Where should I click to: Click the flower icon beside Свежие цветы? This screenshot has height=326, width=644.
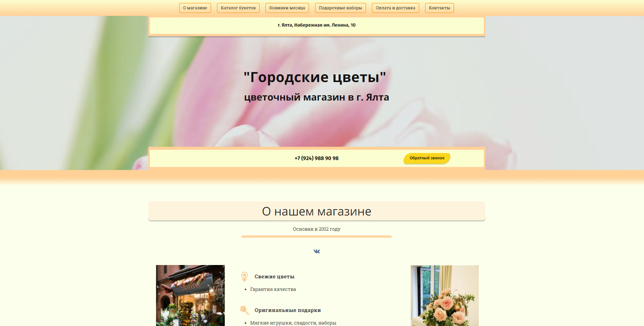pos(244,276)
